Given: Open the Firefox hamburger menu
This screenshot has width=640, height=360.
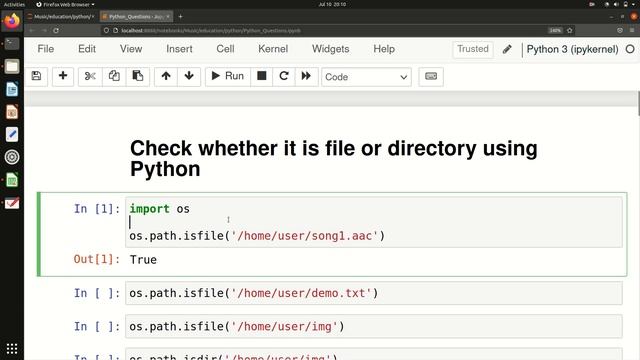Looking at the screenshot, I should pyautogui.click(x=632, y=31).
